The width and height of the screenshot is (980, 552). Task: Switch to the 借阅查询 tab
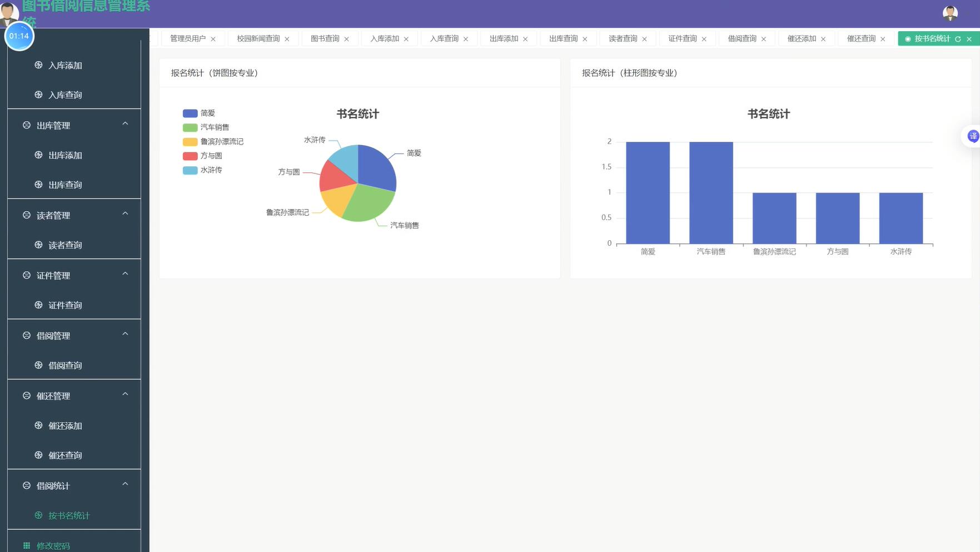coord(742,38)
